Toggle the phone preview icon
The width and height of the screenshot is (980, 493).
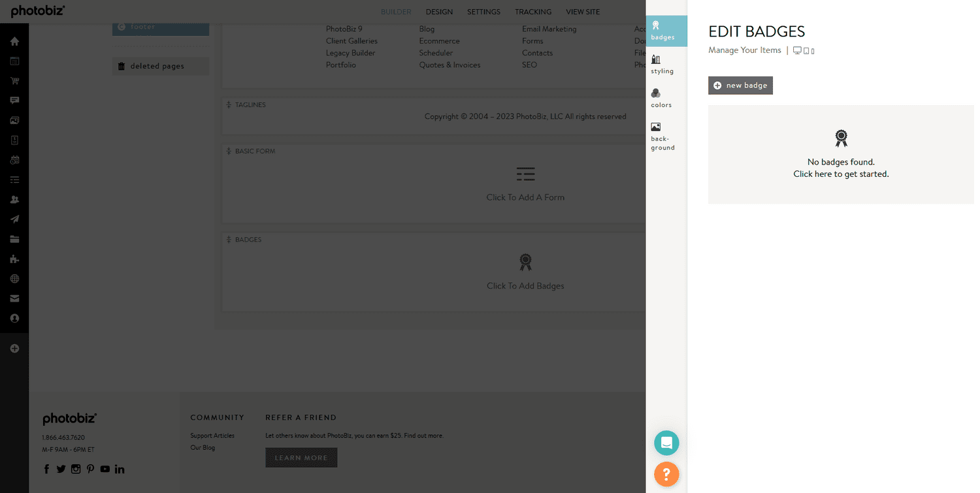click(x=811, y=50)
